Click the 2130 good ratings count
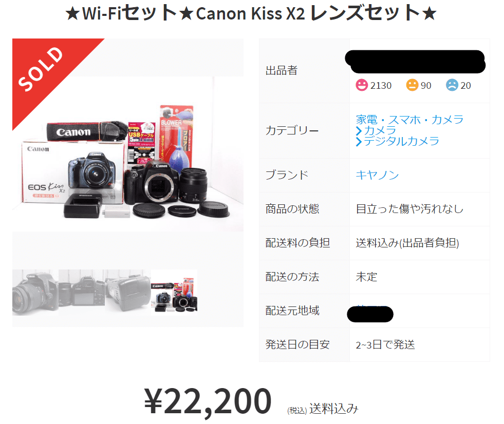The image size is (504, 424). coord(381,86)
